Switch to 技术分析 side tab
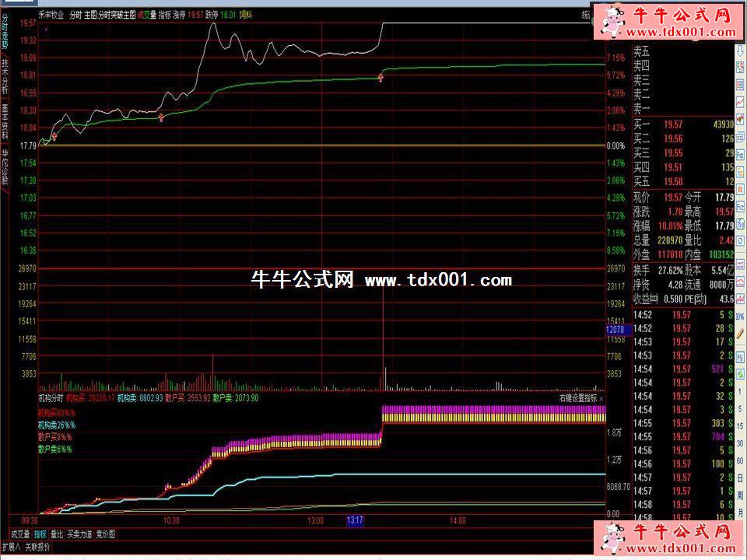The image size is (747, 560). (5, 75)
